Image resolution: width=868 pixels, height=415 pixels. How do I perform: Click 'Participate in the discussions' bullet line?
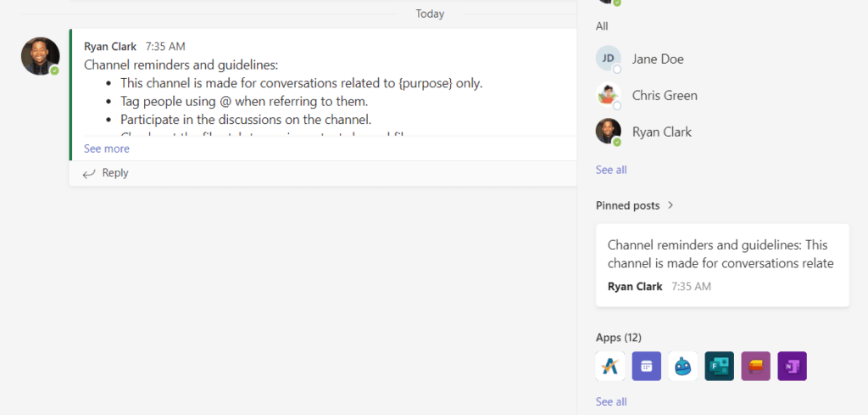(x=246, y=120)
